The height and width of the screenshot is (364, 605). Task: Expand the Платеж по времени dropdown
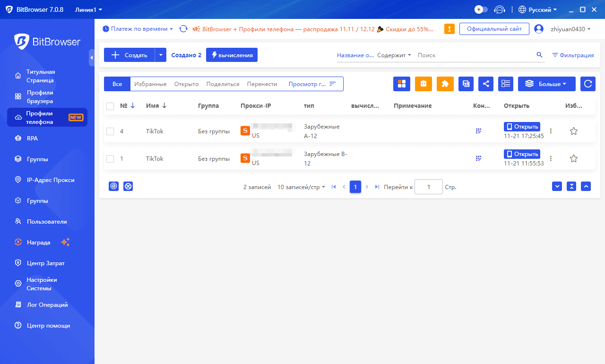[x=138, y=28]
